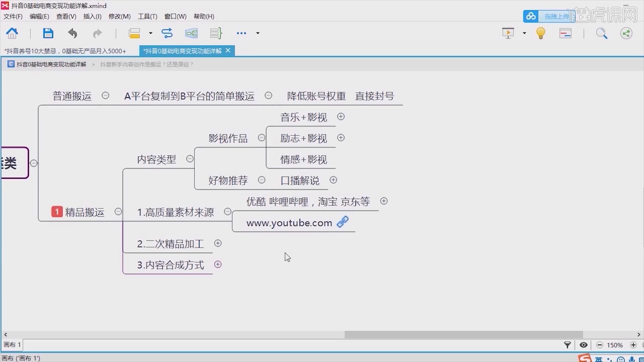644x362 pixels.
Task: Click breadcrumb 抖音新手内容创作是搬运？还是原创？
Action: pos(147,64)
